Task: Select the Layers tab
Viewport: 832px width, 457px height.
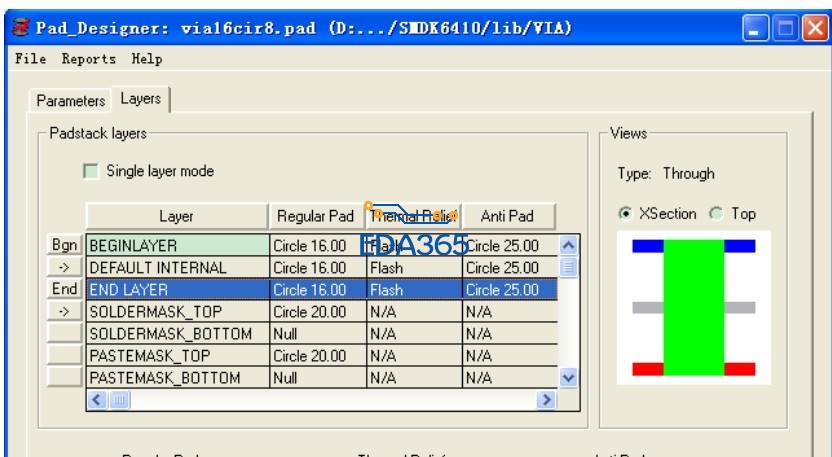Action: (x=141, y=99)
